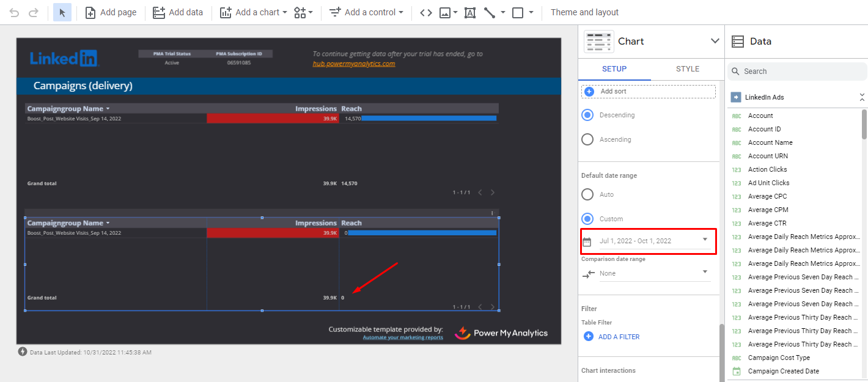Activate the selection mode cursor tool
868x382 pixels.
click(x=62, y=12)
